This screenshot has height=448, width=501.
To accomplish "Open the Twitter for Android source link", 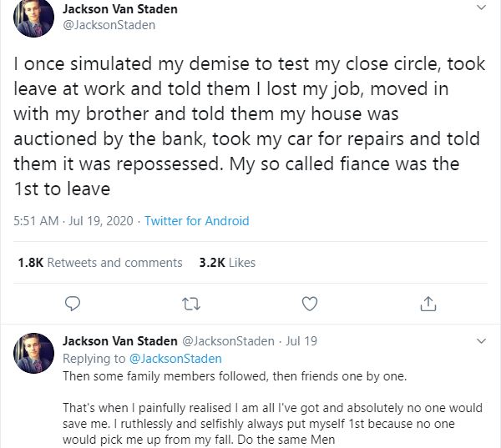I will click(x=196, y=221).
